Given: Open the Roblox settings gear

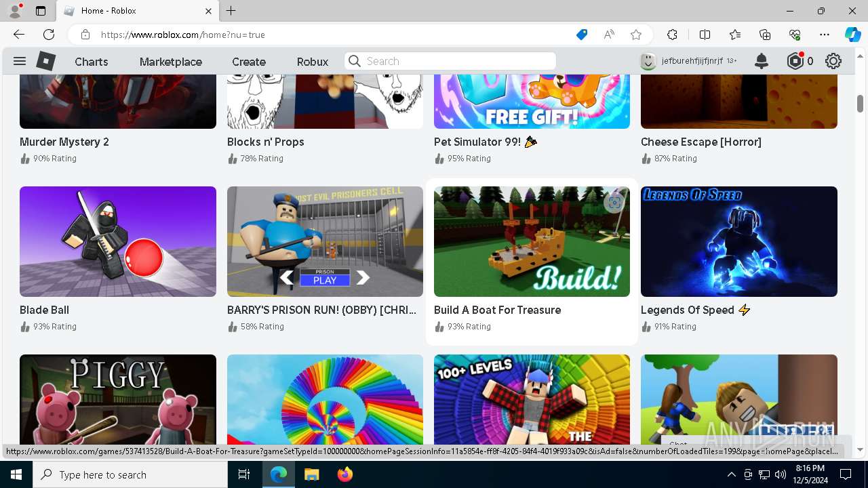Looking at the screenshot, I should coord(833,61).
